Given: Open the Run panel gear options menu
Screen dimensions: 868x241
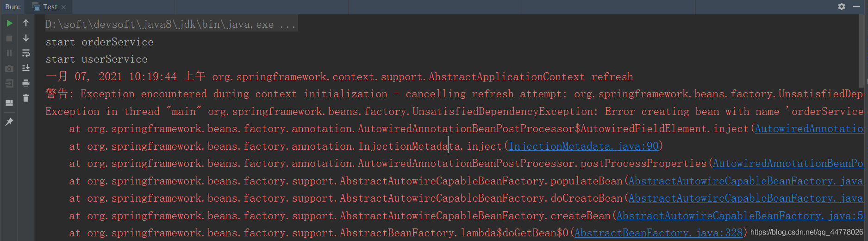Looking at the screenshot, I should click(x=842, y=6).
